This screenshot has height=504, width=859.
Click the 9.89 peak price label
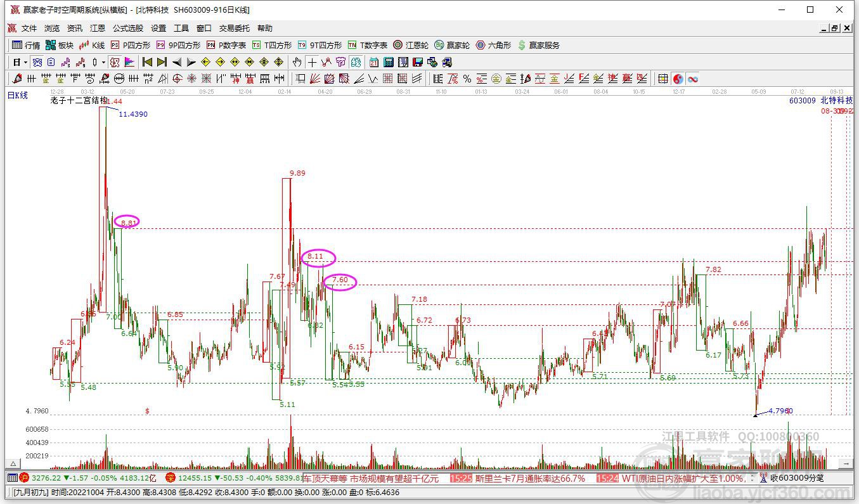[297, 173]
